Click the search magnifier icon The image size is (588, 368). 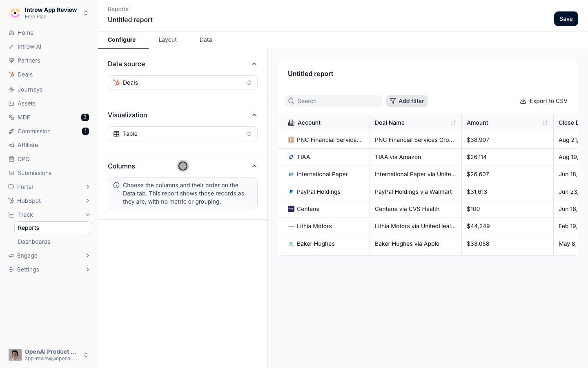[x=291, y=101]
